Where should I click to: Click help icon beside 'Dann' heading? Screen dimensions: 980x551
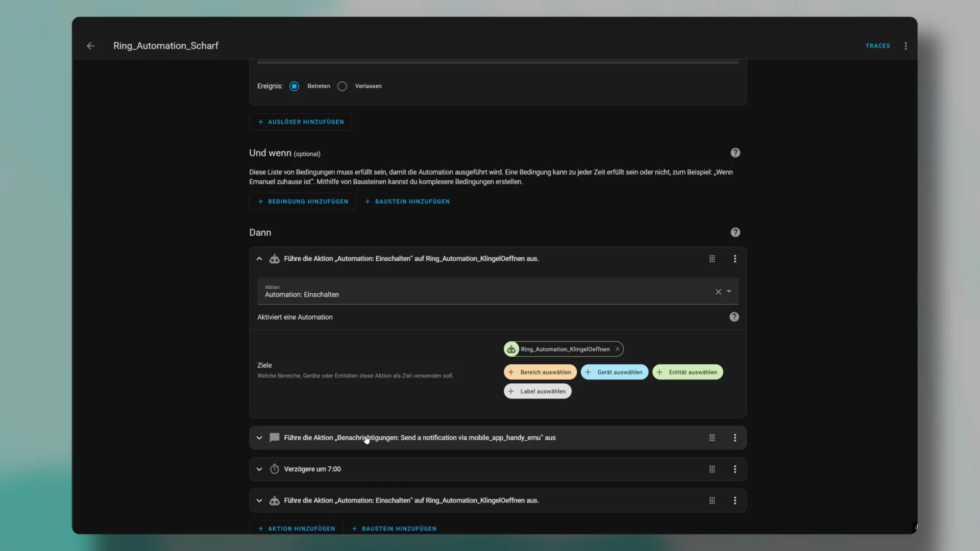pyautogui.click(x=735, y=232)
